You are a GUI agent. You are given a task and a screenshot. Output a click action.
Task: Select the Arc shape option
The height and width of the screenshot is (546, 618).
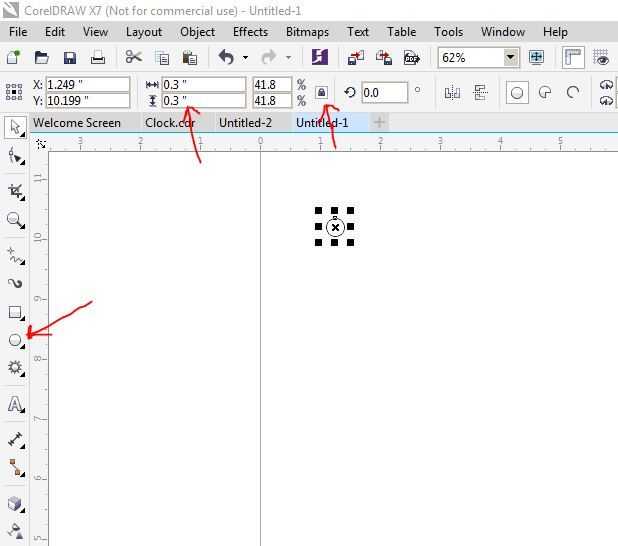pos(573,93)
